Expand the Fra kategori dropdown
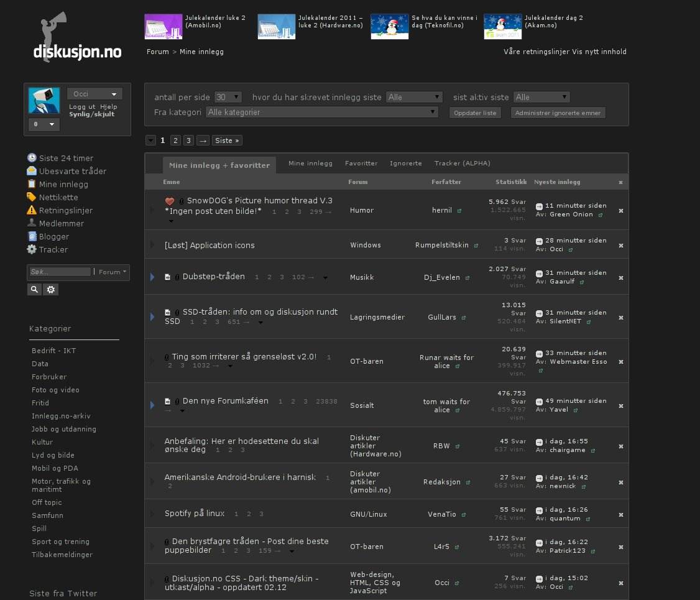The height and width of the screenshot is (600, 700). (x=321, y=112)
